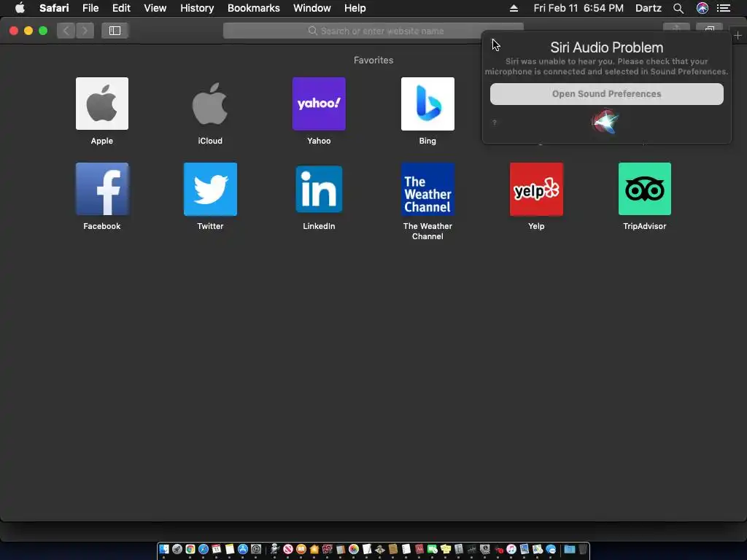
Task: Click the search or enter website name field
Action: tap(373, 31)
